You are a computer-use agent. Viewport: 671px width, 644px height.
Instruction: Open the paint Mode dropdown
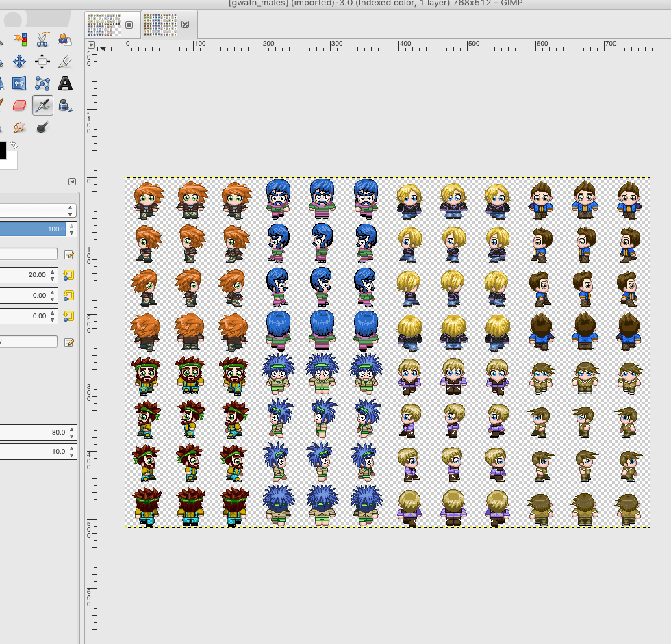[38, 210]
